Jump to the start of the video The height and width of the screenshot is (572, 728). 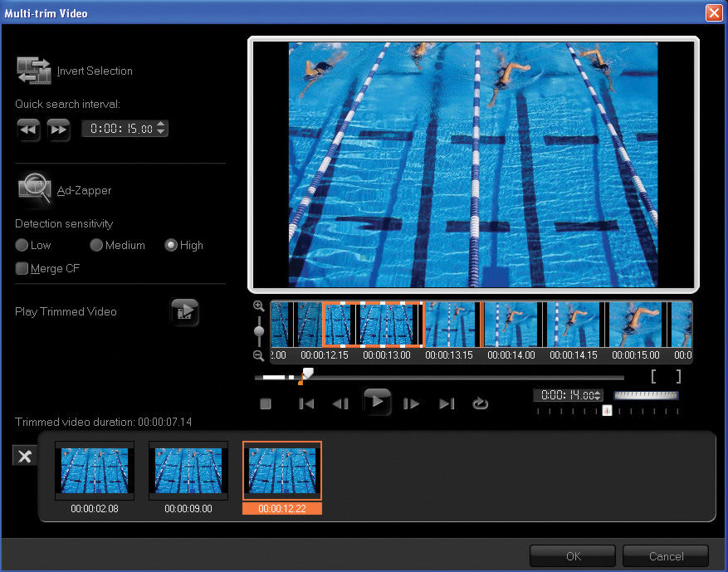(306, 404)
